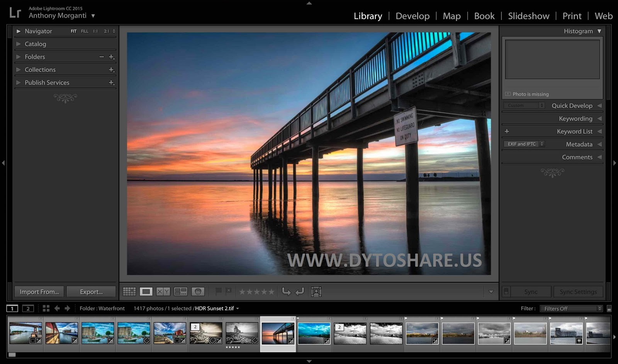Switch to Slideshow module
Viewport: 618px width, 364px height.
tap(528, 16)
